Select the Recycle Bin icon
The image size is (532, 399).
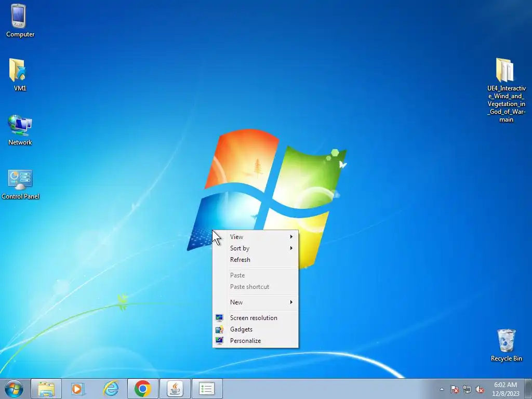click(506, 345)
